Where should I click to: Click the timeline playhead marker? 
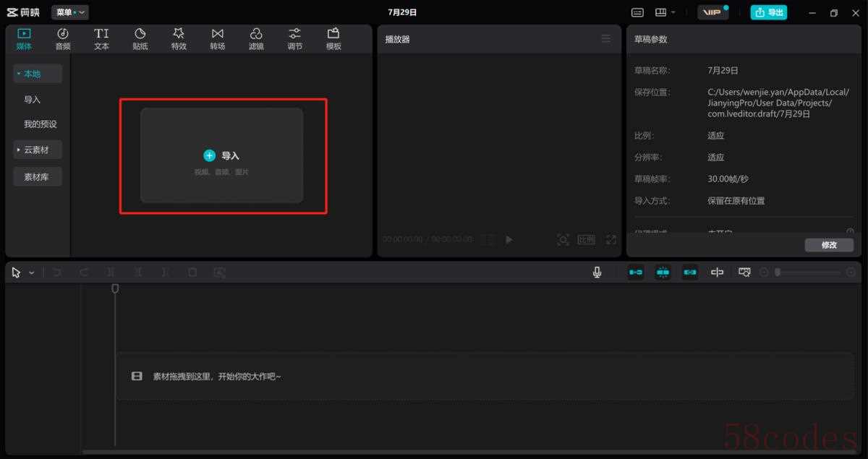[x=115, y=288]
